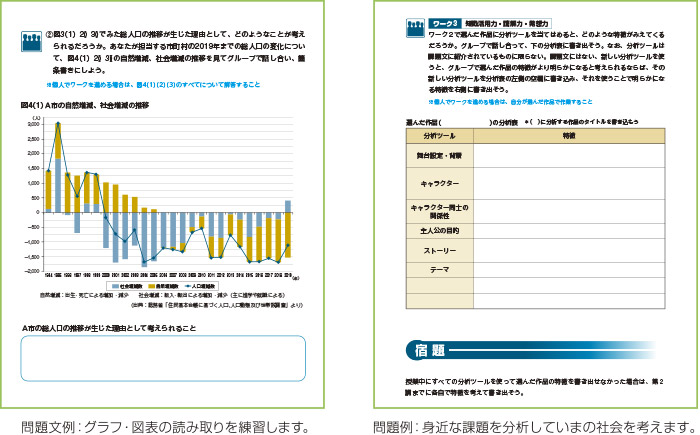Click the group-work people icon beside ワーク3
700x435 pixels.
tap(415, 28)
